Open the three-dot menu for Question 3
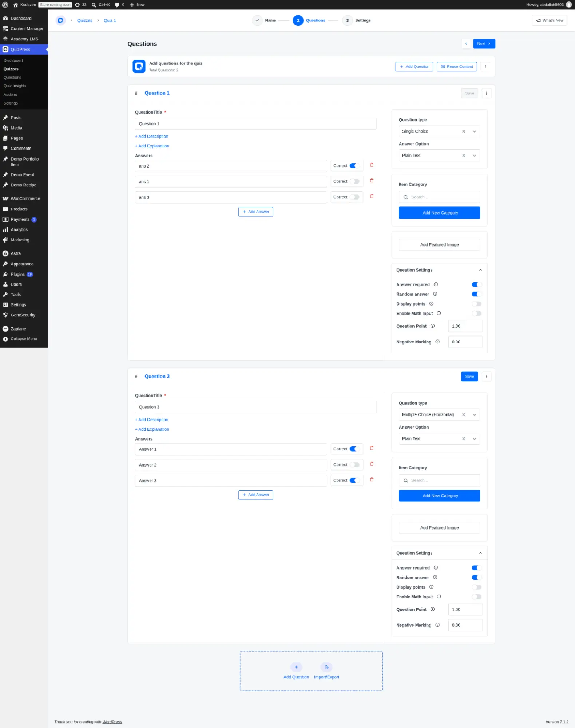This screenshot has height=728, width=575. [x=487, y=377]
